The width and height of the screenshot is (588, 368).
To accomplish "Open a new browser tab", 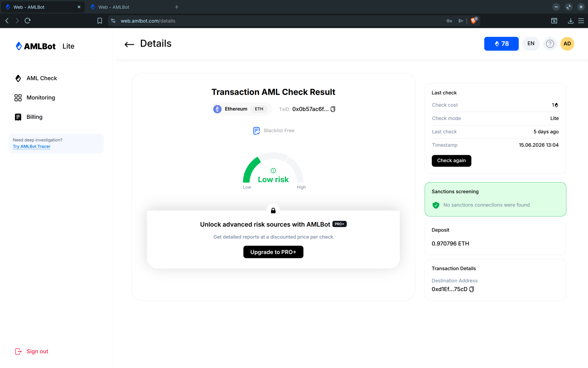I will coord(177,7).
